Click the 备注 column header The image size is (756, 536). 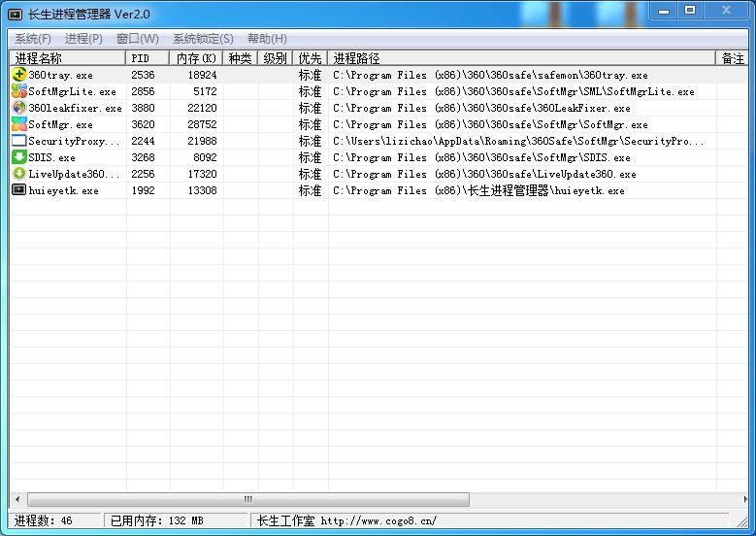pyautogui.click(x=733, y=58)
